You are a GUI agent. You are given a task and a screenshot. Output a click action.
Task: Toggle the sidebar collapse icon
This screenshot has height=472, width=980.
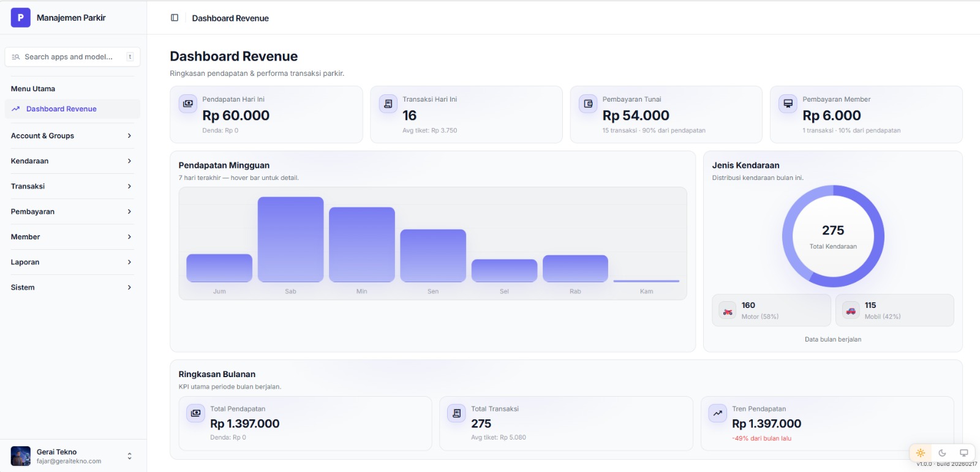tap(175, 18)
